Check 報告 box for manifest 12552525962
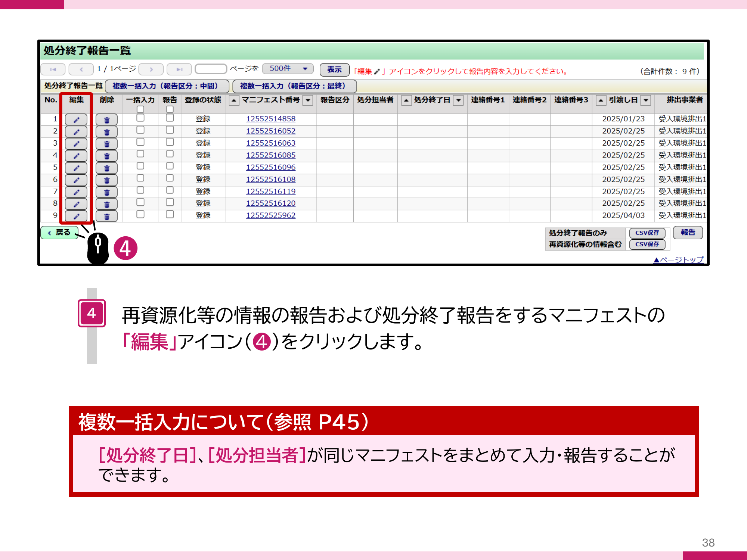747x560 pixels. click(x=170, y=214)
